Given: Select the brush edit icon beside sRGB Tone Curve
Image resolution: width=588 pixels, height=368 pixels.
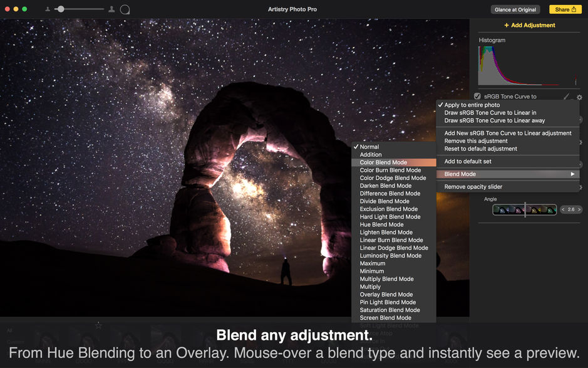Looking at the screenshot, I should click(567, 97).
